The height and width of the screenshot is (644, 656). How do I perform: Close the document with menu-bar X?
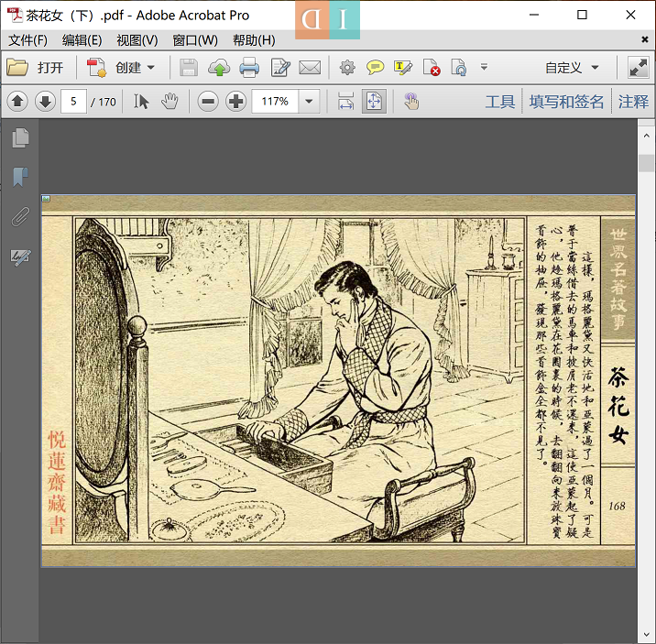point(645,39)
